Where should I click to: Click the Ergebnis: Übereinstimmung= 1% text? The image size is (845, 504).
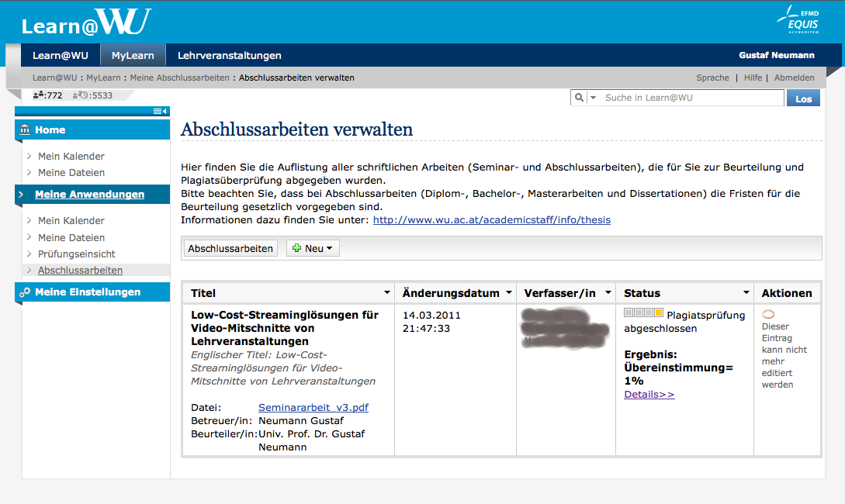678,368
